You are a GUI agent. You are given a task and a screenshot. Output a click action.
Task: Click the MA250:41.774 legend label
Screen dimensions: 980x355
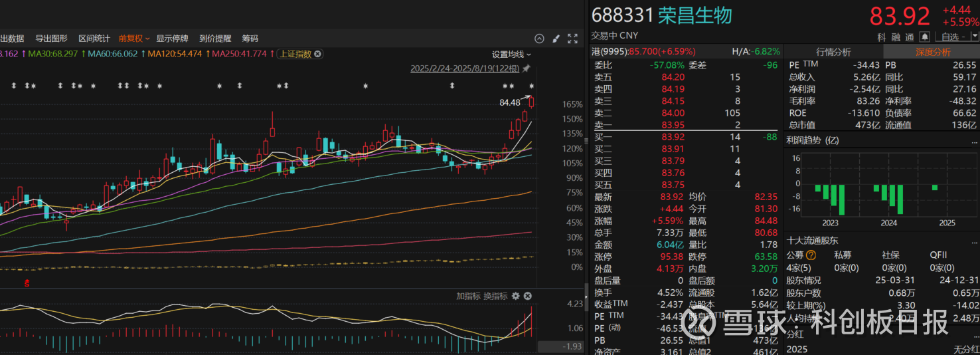(x=239, y=54)
